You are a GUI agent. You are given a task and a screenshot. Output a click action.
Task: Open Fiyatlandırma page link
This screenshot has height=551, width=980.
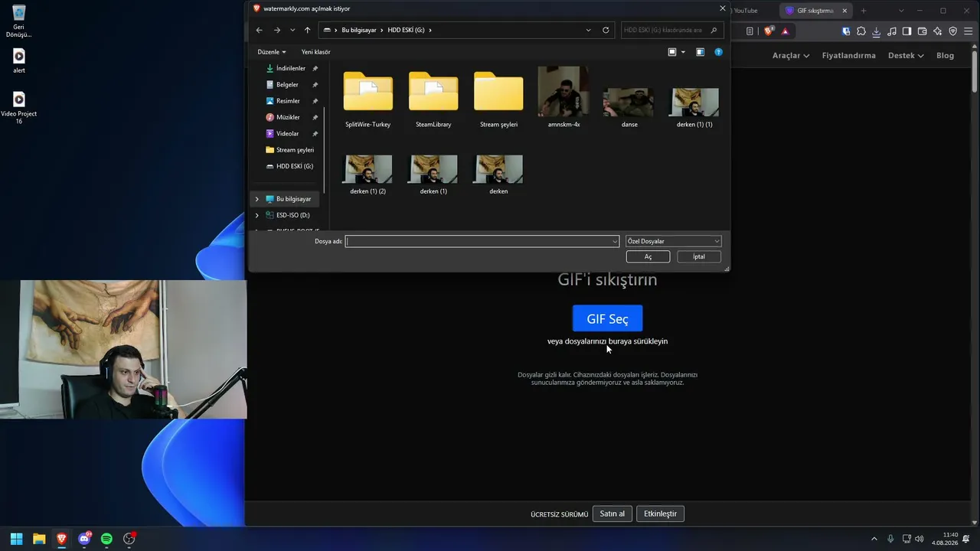pyautogui.click(x=849, y=56)
